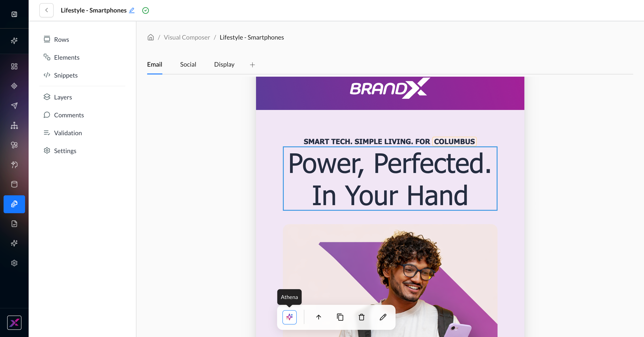The height and width of the screenshot is (337, 644).
Task: Add a new channel tab with plus
Action: point(252,65)
